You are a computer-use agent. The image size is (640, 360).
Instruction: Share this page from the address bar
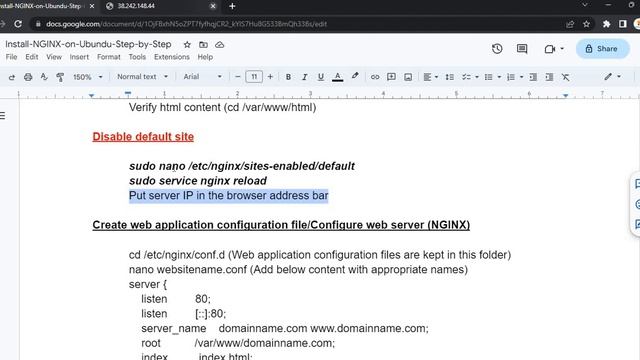pyautogui.click(x=570, y=24)
